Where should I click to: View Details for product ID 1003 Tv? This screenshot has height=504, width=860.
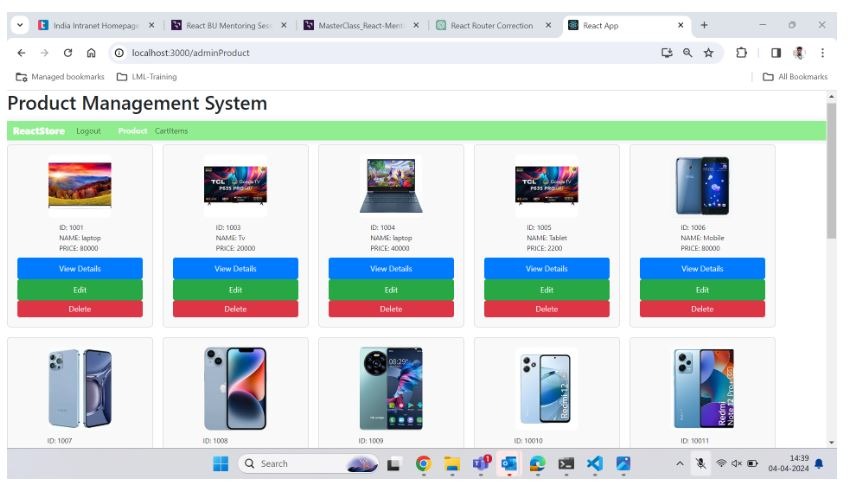coord(236,269)
